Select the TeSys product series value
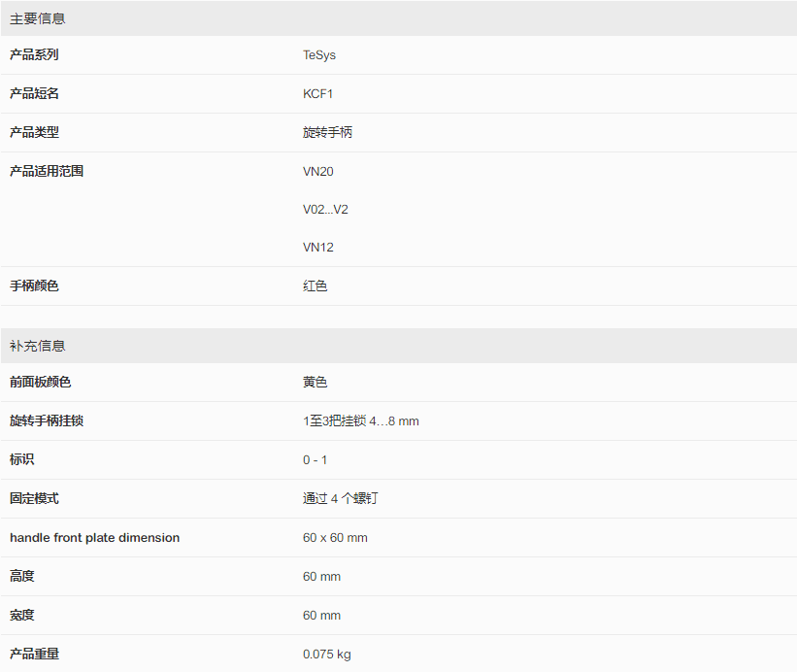Image resolution: width=797 pixels, height=672 pixels. point(319,55)
